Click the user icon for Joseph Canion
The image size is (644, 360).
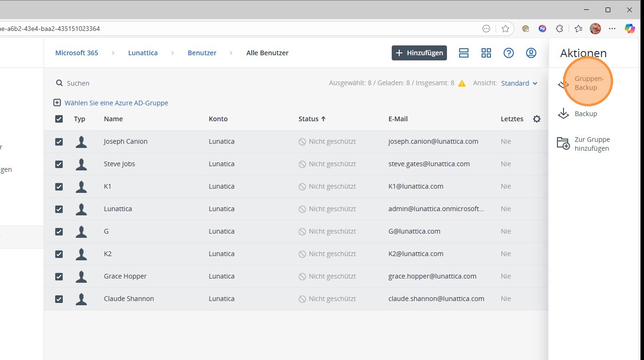tap(81, 141)
